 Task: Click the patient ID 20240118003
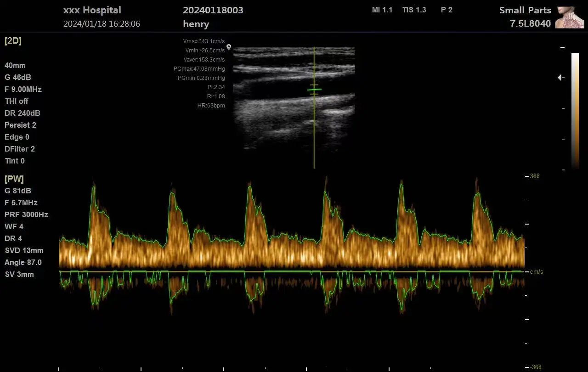213,10
